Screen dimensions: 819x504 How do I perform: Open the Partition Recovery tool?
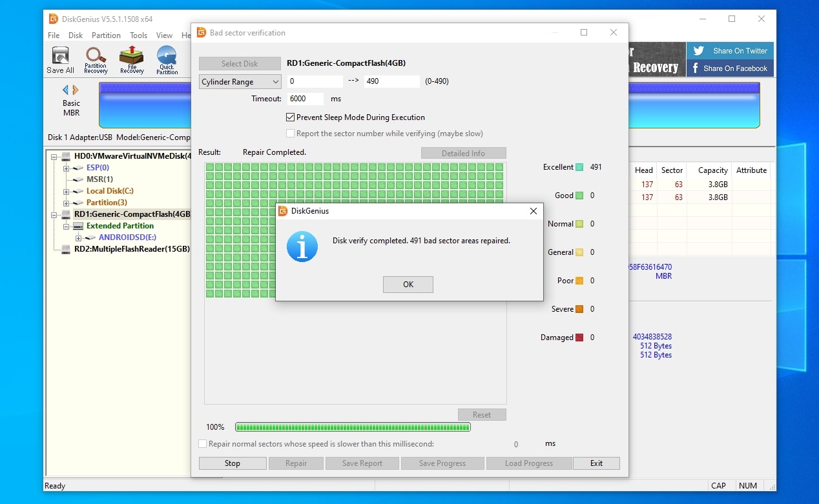(96, 60)
